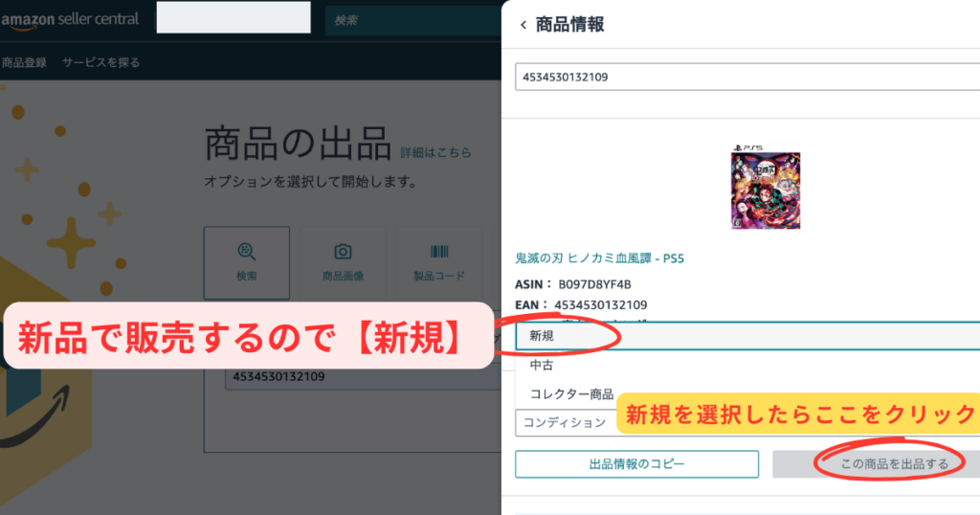This screenshot has width=980, height=515.
Task: Click the top 検索 search bar
Action: click(412, 20)
